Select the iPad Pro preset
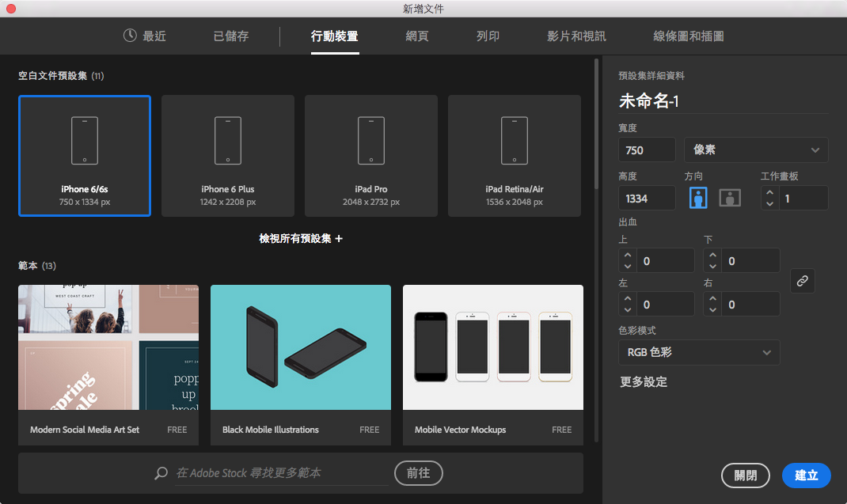 click(371, 156)
